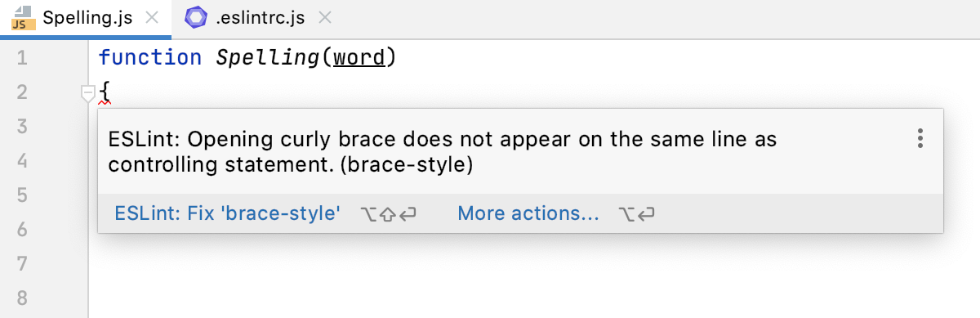Screen dimensions: 980x318
Task: Click empty editor area on line 8
Action: [531, 298]
